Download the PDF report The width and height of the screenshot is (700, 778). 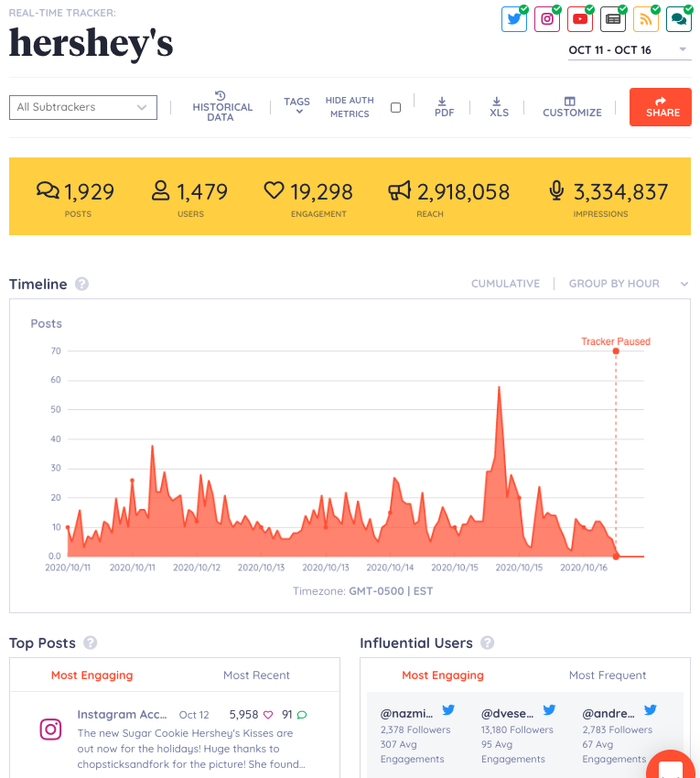pos(444,106)
